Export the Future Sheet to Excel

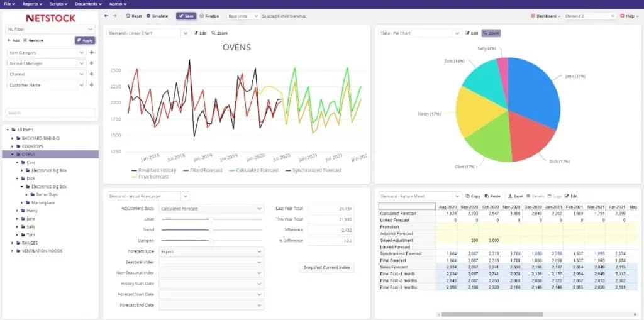click(x=516, y=196)
